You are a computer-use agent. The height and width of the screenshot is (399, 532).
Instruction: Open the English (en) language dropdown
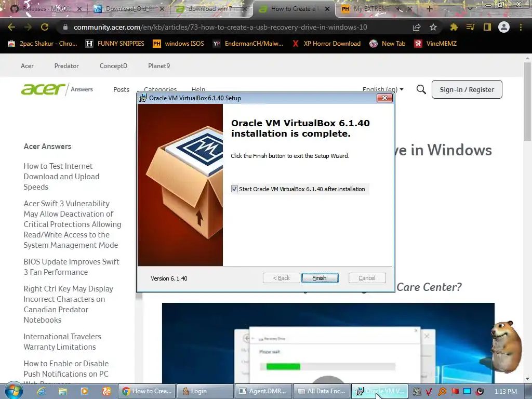tap(383, 89)
